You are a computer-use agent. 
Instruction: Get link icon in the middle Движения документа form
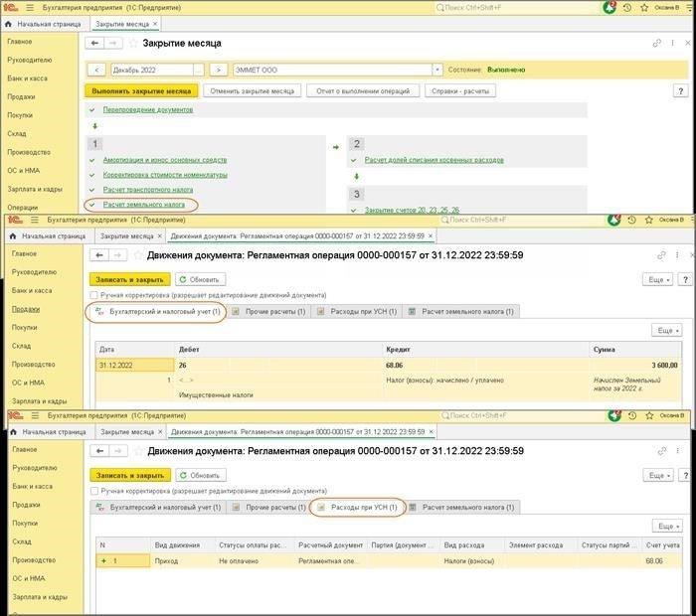(661, 255)
